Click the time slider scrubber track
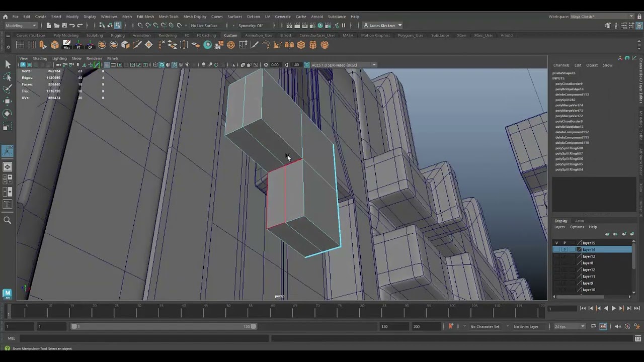 pos(277,311)
